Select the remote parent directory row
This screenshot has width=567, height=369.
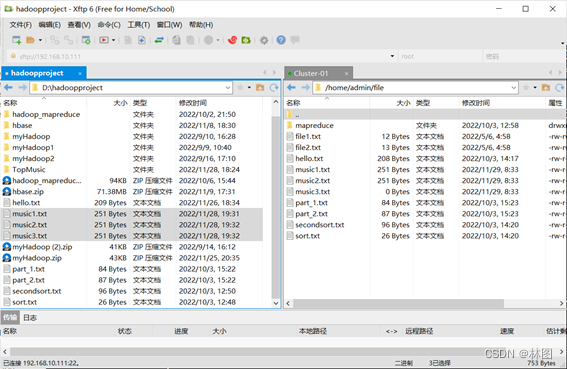425,115
